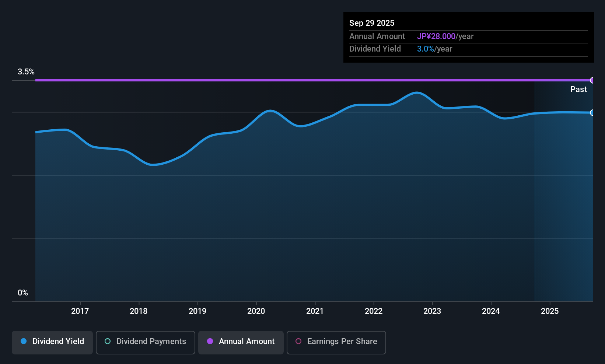Click the 3.5% y-axis label
This screenshot has width=605, height=364.
tap(26, 72)
